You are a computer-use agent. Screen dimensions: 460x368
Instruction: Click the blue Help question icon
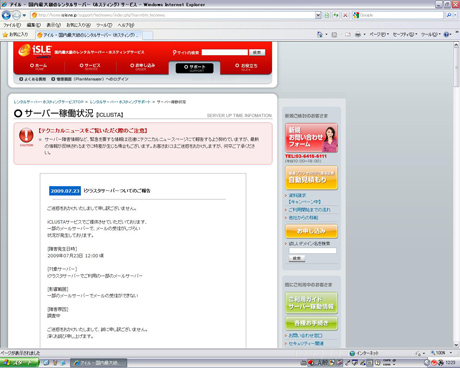(x=446, y=34)
